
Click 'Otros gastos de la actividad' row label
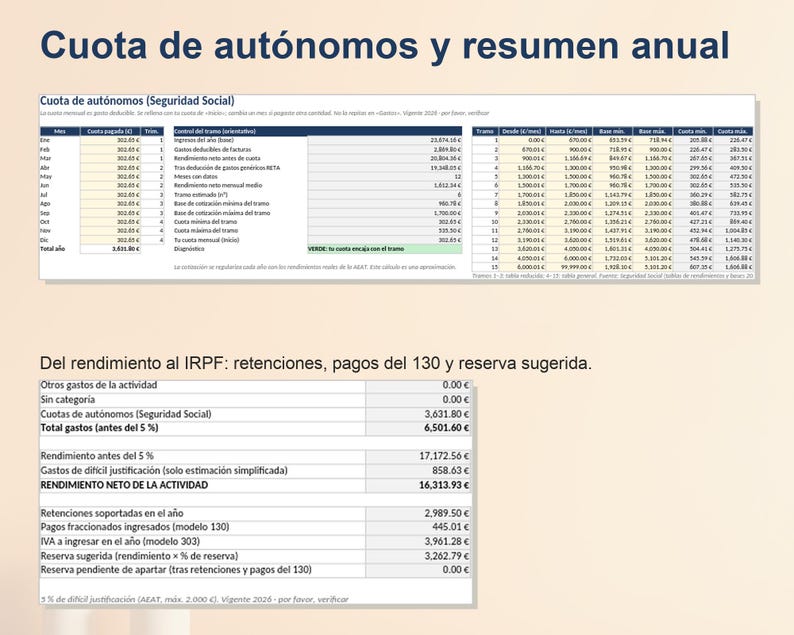pyautogui.click(x=99, y=385)
